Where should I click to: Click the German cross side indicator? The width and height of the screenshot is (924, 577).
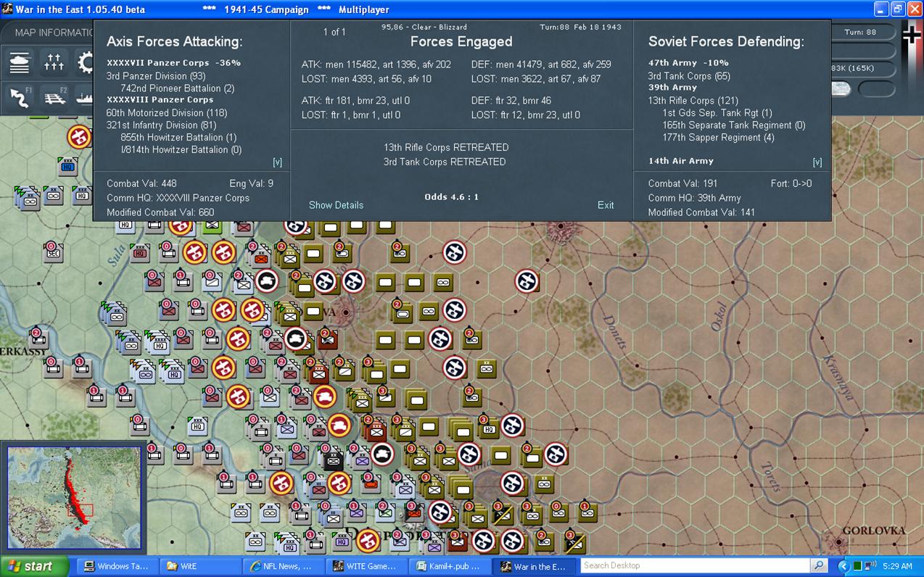[911, 35]
